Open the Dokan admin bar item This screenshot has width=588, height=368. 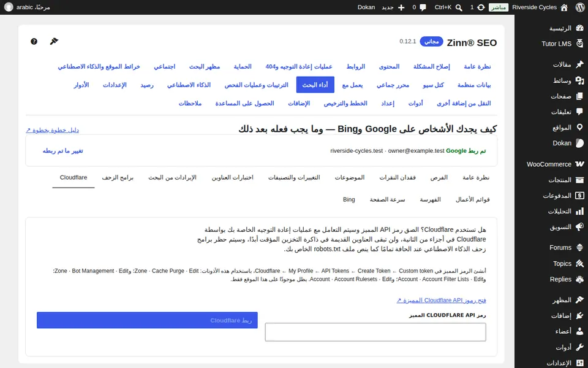tap(366, 7)
